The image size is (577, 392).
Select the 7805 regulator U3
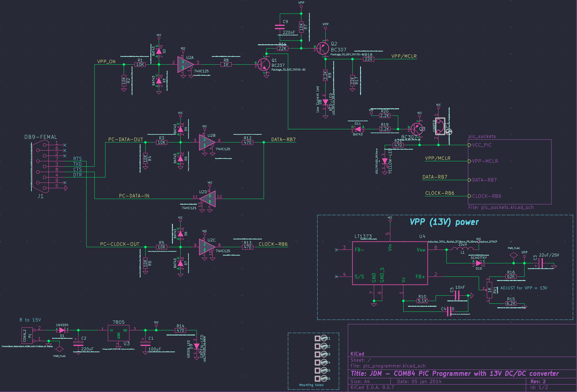119,333
